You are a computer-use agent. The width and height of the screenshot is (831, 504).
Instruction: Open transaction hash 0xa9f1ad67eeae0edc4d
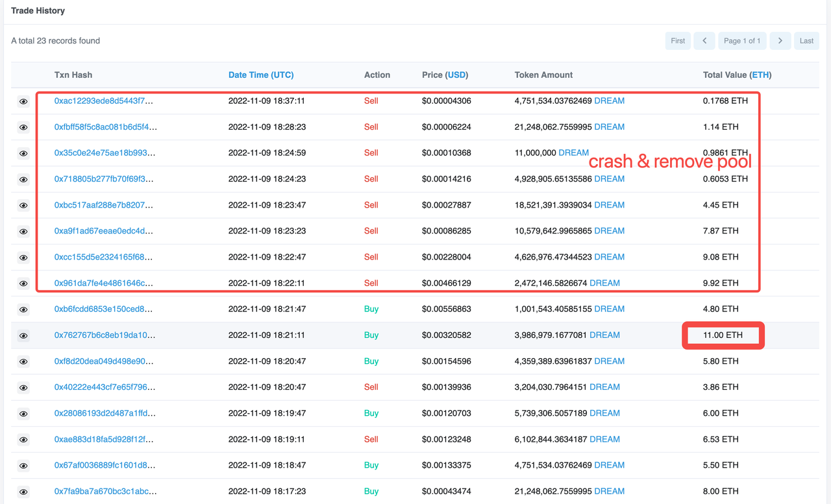(x=104, y=231)
